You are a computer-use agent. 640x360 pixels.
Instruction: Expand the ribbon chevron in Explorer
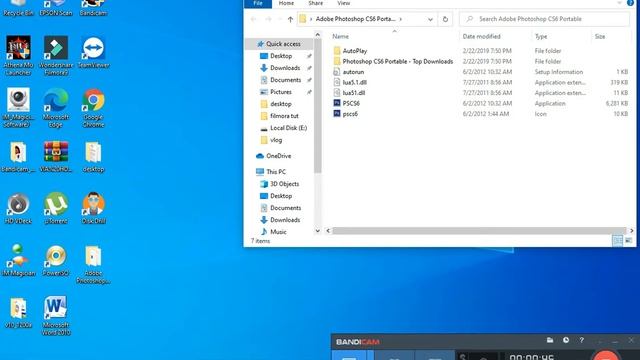coord(619,3)
